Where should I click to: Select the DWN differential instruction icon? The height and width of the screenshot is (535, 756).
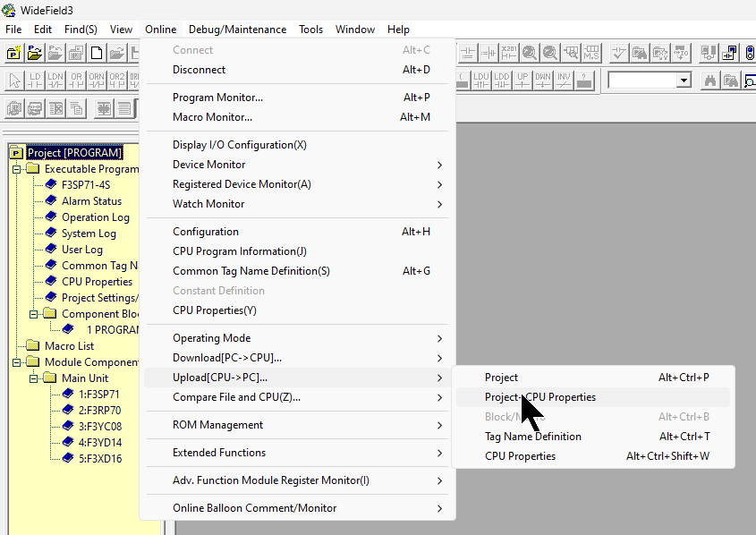point(543,81)
